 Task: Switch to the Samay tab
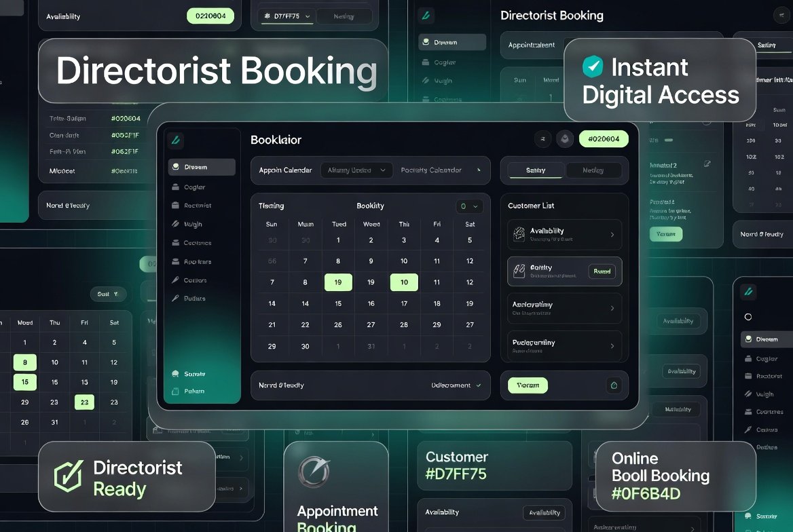[536, 170]
